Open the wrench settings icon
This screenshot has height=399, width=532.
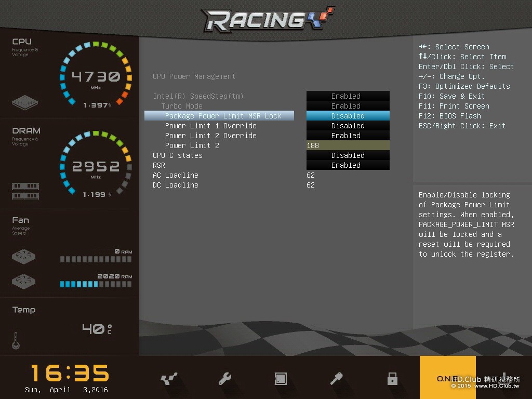pyautogui.click(x=224, y=378)
